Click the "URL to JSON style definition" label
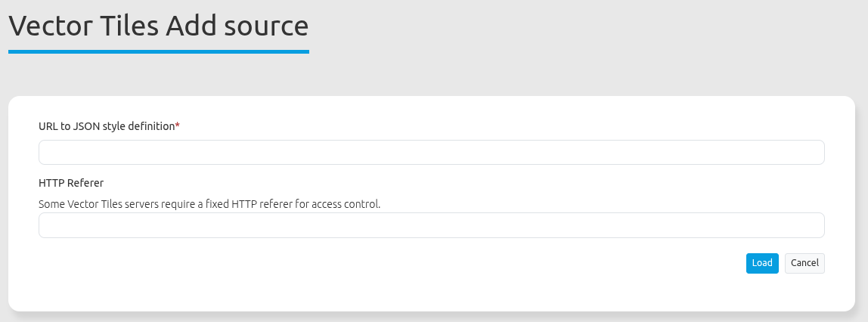 pos(107,126)
